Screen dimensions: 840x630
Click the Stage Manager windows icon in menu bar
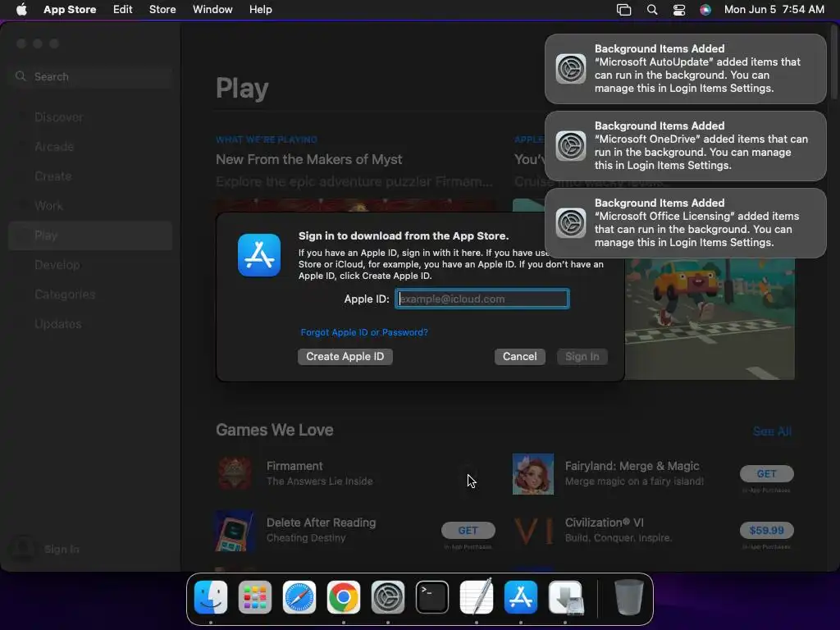click(x=623, y=10)
